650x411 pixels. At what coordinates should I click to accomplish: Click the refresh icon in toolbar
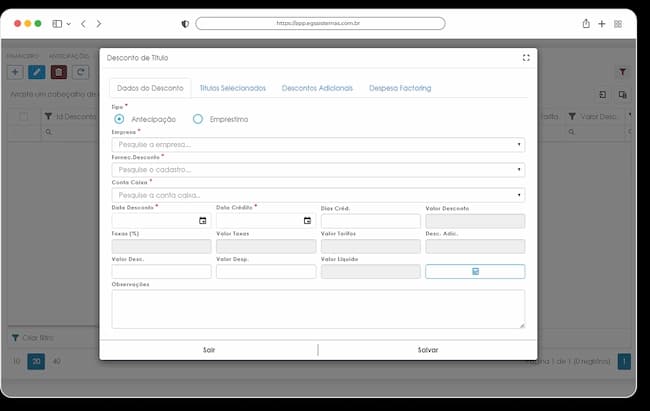coord(80,72)
